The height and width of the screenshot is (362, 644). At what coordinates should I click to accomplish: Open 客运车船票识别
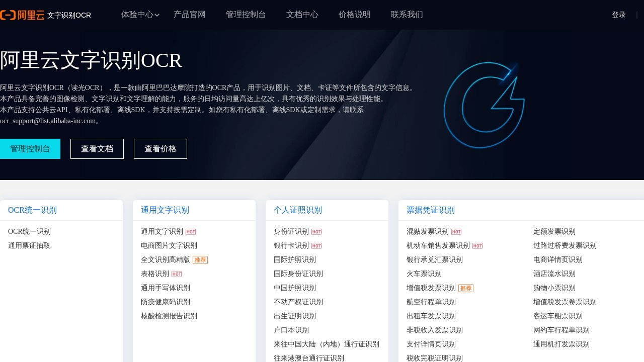[558, 316]
